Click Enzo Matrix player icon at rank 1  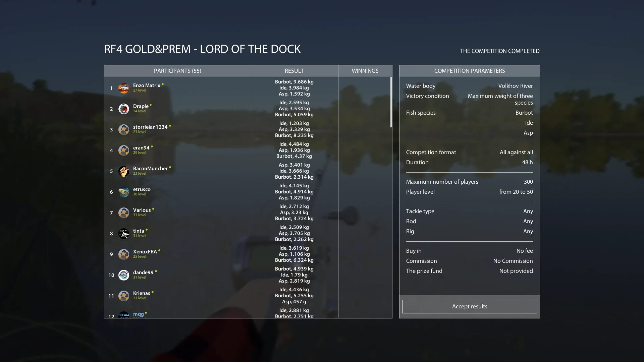click(x=124, y=87)
